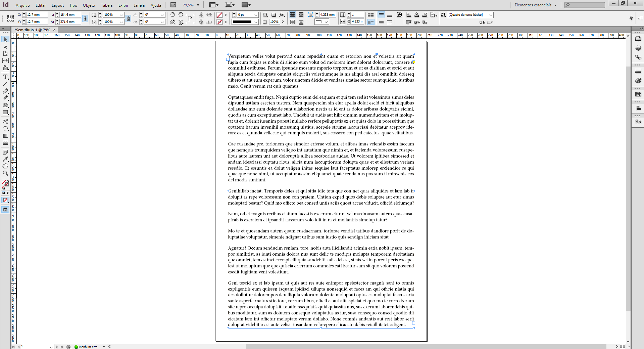Open the shear angle dropdown
Viewport: 644px width, 349px height.
[x=162, y=22]
